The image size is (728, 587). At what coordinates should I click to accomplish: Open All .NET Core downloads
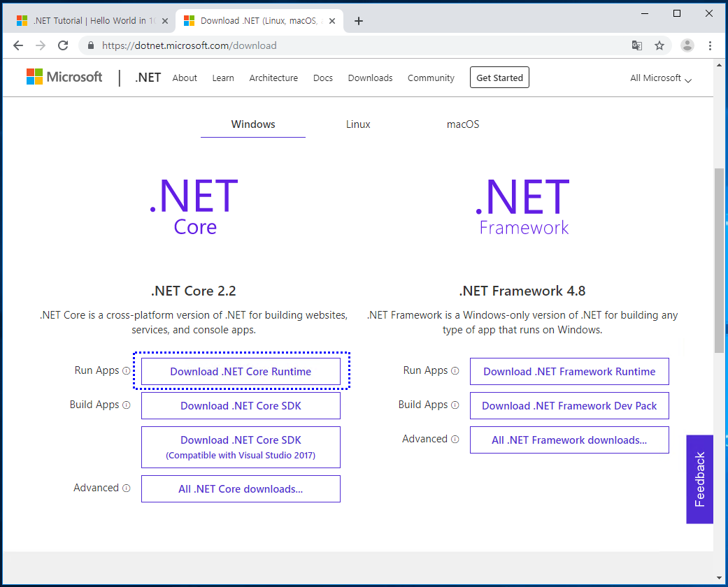pos(241,488)
